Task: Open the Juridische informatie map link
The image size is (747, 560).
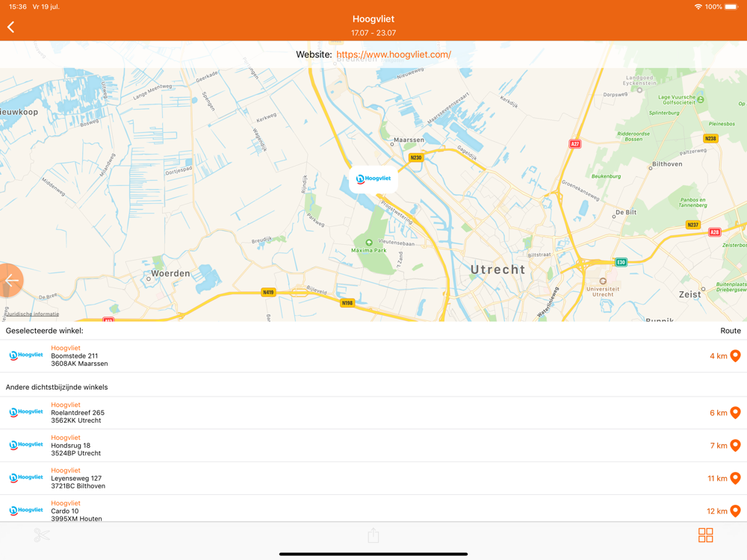Action: click(32, 314)
